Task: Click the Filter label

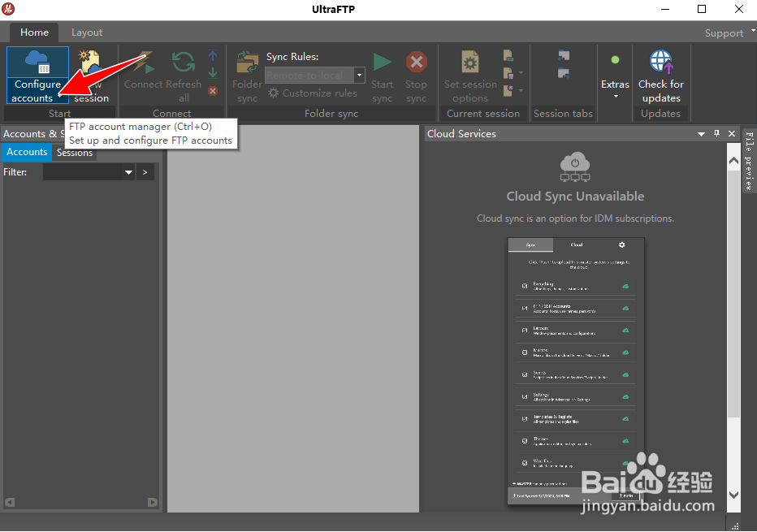Action: click(15, 172)
